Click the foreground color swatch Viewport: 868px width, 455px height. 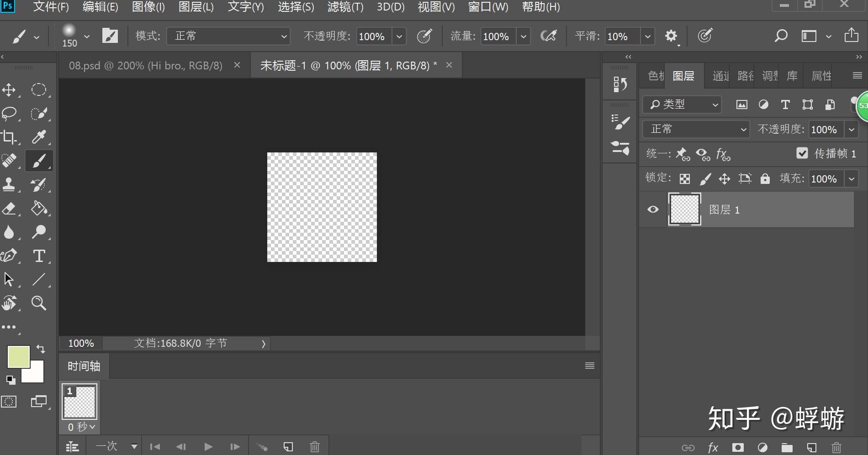(x=19, y=357)
